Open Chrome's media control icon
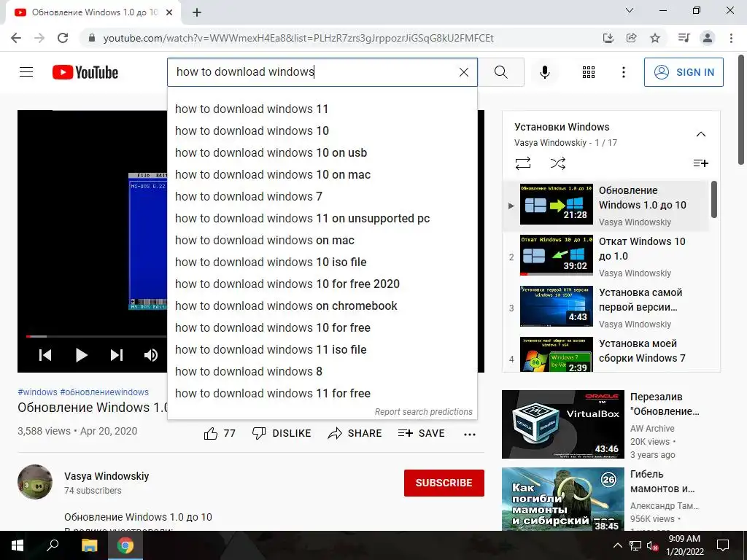 coord(684,38)
